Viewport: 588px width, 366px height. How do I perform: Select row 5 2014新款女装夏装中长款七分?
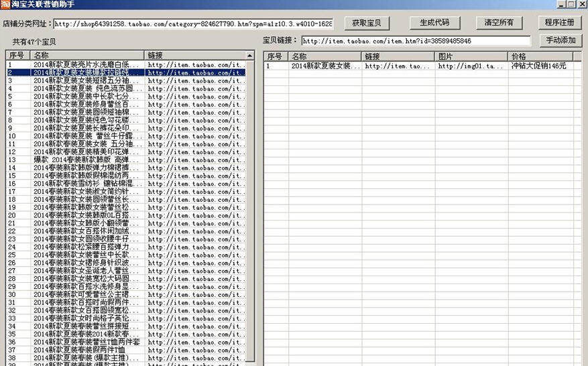click(126, 97)
